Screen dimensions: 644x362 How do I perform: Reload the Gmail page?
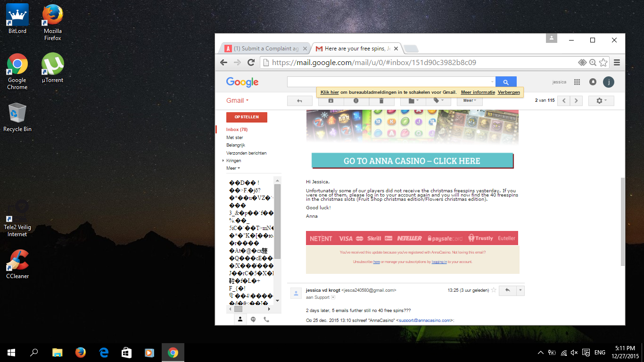[251, 62]
